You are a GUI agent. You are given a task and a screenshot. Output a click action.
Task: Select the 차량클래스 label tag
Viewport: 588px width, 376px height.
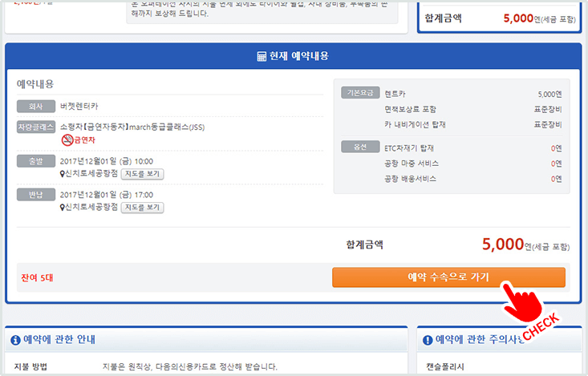pyautogui.click(x=35, y=127)
